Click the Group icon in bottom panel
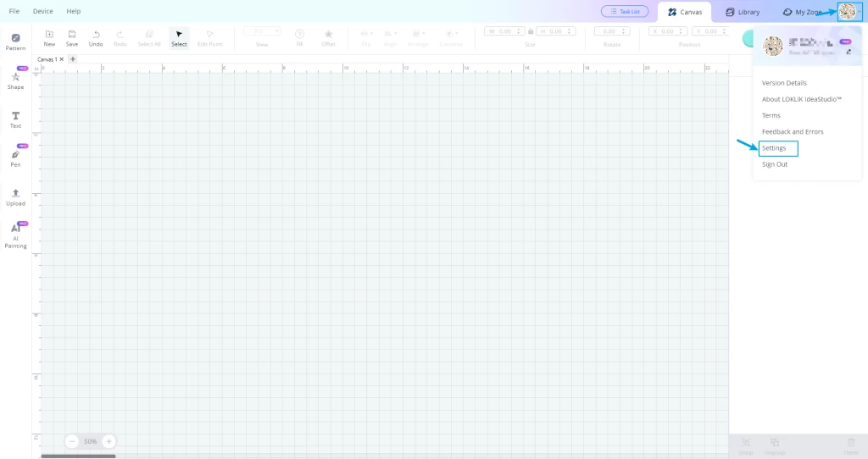The width and height of the screenshot is (868, 459). pyautogui.click(x=746, y=445)
